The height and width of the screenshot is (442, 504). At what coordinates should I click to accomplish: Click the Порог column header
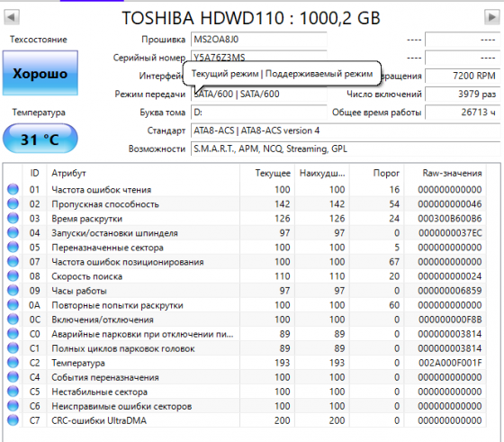tap(377, 173)
